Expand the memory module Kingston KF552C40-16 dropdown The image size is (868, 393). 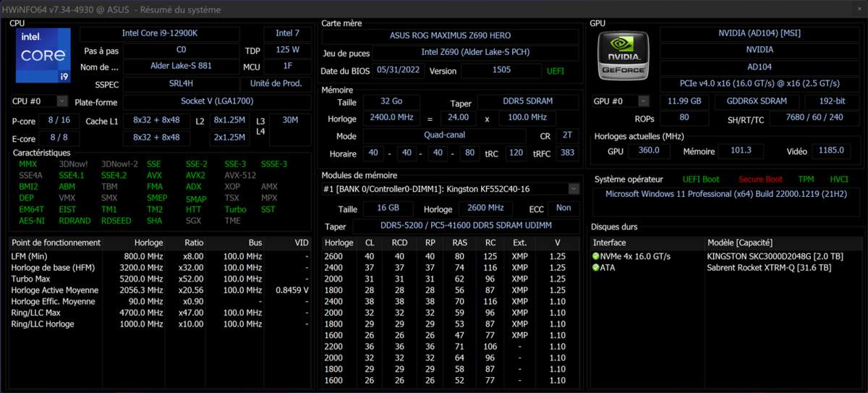[x=574, y=189]
